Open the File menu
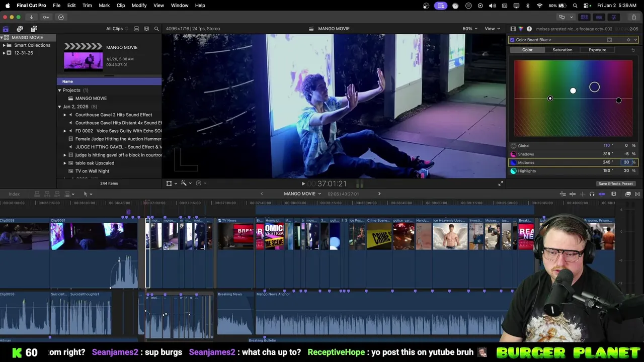 pos(56,6)
